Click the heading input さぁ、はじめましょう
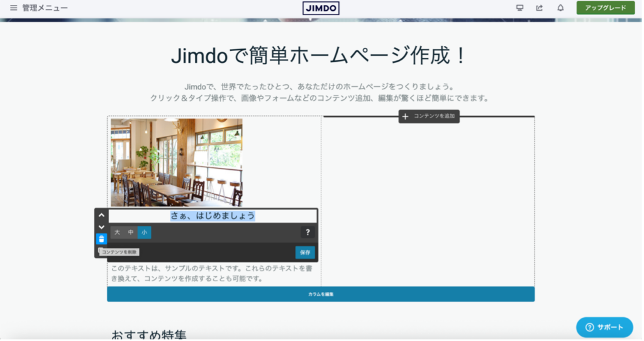 pyautogui.click(x=213, y=216)
